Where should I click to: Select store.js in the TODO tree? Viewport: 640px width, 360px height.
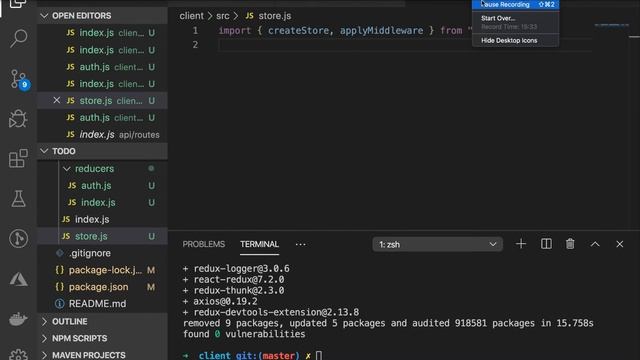(102, 236)
